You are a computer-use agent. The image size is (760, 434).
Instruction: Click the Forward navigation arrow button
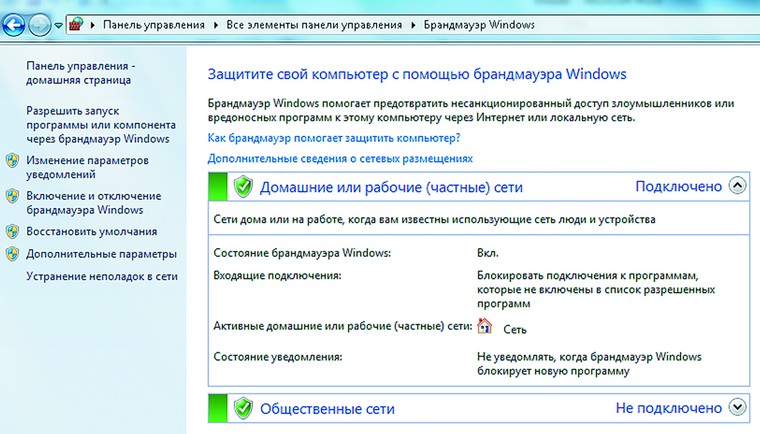tap(39, 24)
